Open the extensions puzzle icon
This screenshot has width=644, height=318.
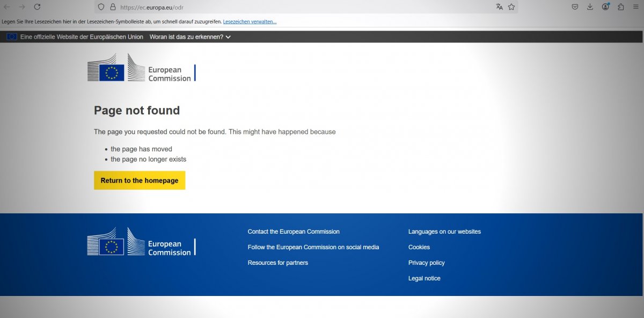[621, 7]
